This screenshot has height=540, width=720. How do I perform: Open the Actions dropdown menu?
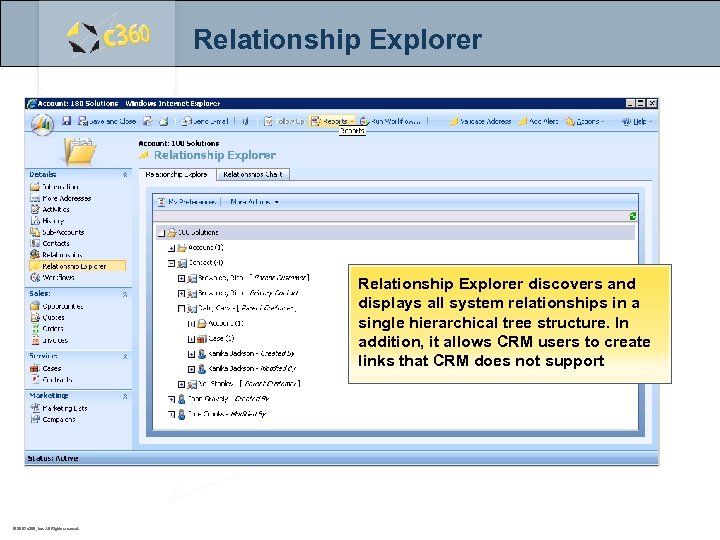coord(585,121)
